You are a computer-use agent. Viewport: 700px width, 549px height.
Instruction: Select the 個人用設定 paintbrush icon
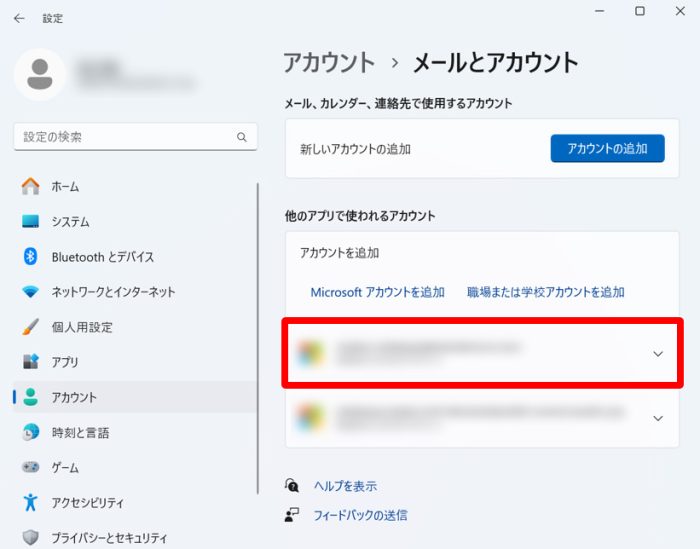pos(31,327)
